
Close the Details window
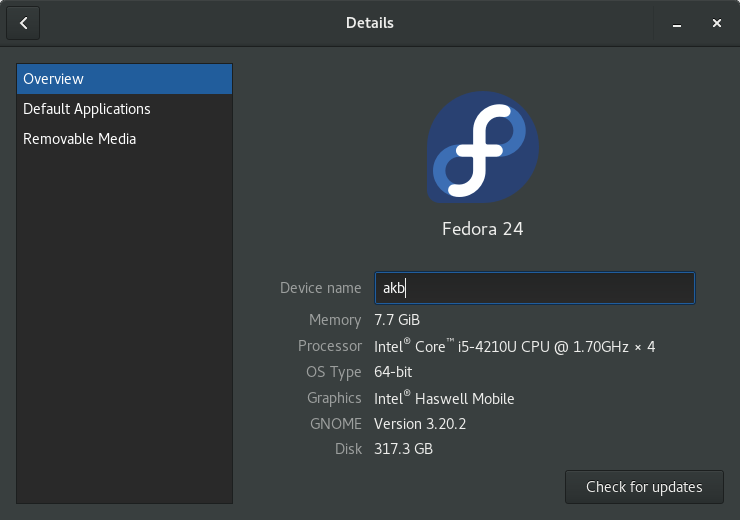point(716,23)
